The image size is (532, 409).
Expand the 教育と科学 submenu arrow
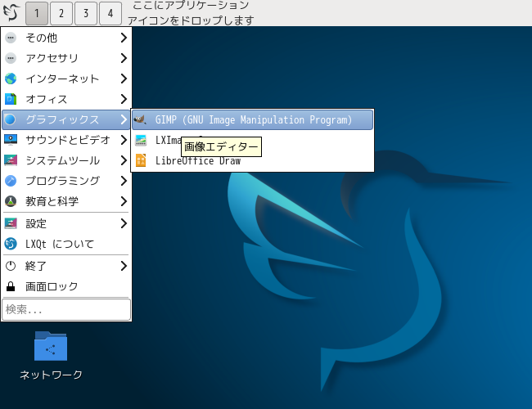(124, 201)
